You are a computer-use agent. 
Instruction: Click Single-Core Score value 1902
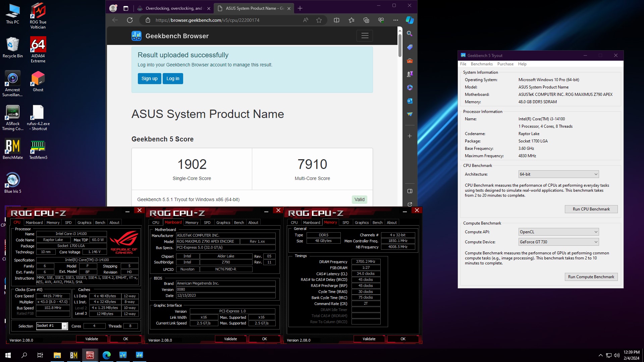(192, 164)
